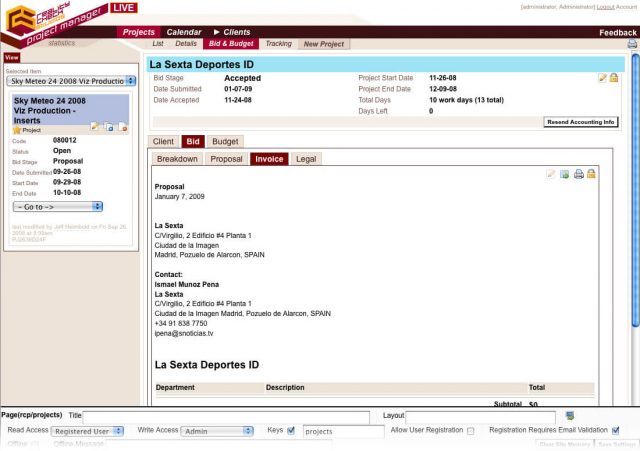Click the Account link

pyautogui.click(x=626, y=7)
